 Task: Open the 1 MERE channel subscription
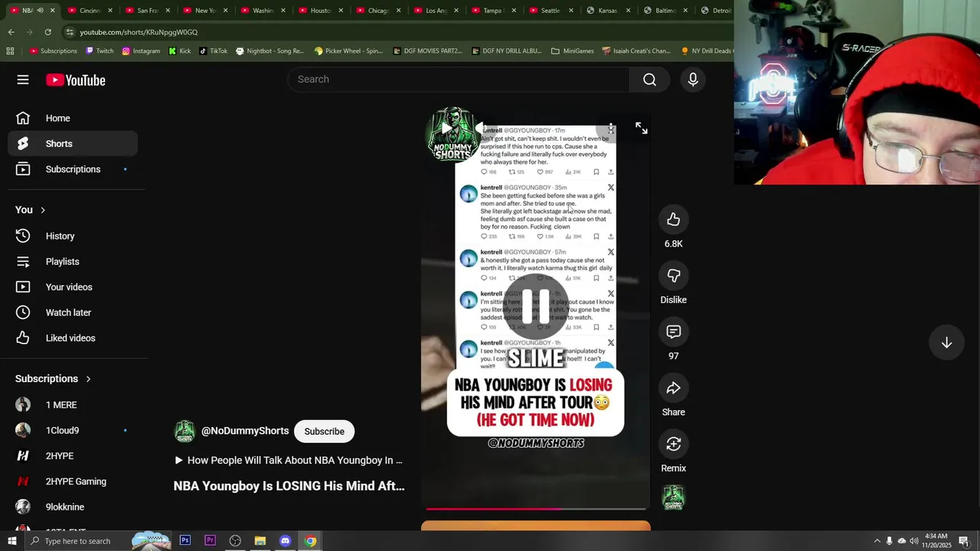coord(73,405)
